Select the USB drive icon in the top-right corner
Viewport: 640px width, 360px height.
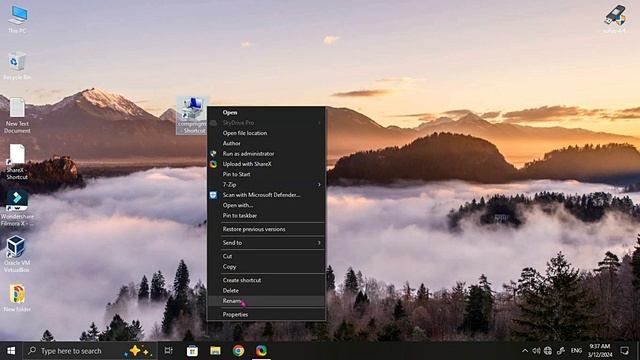click(615, 19)
